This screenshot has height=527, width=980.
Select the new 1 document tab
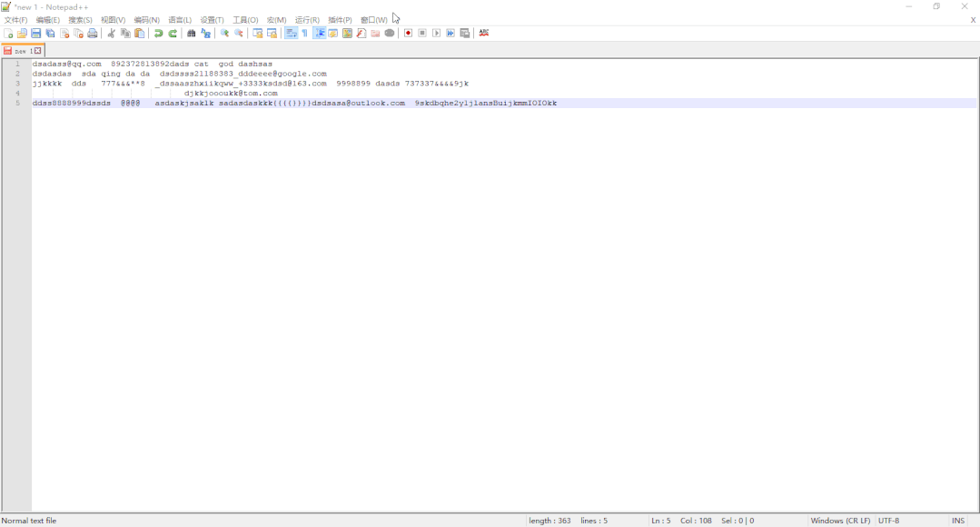[23, 51]
